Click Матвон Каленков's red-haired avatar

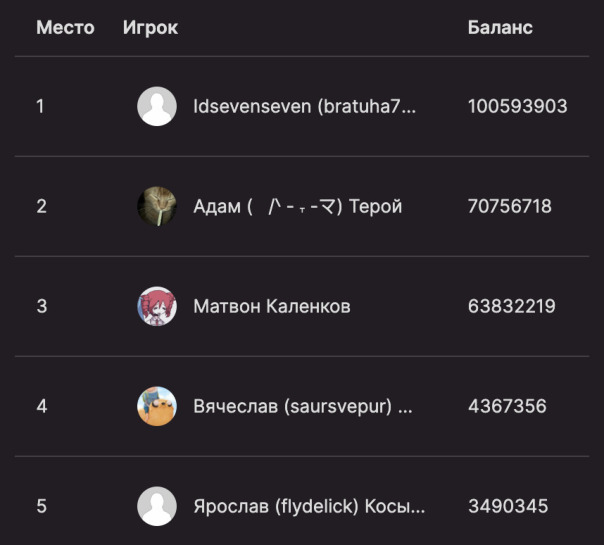157,306
